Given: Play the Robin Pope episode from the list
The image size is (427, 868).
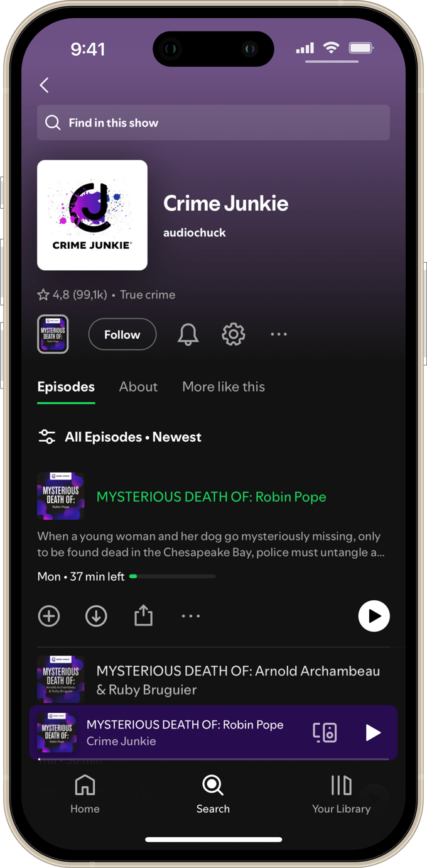Looking at the screenshot, I should coord(374,616).
